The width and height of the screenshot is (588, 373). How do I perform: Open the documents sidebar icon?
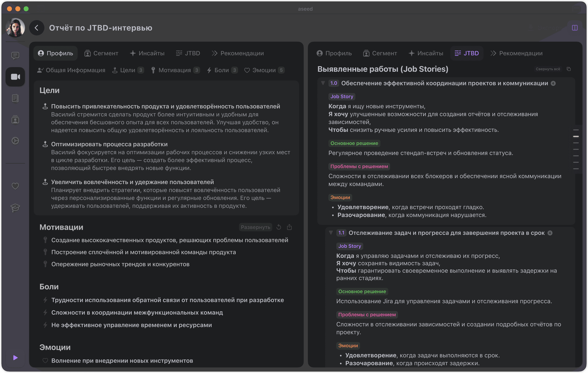pyautogui.click(x=15, y=98)
